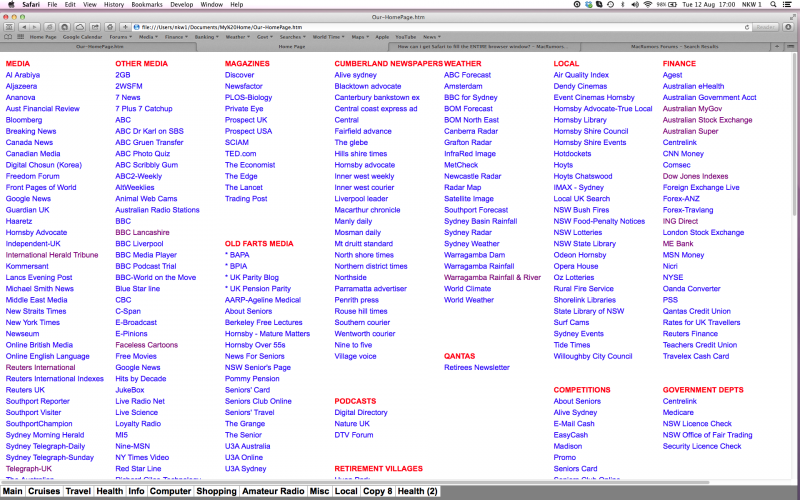800x500 pixels.
Task: Open the Bookmarks menu
Action: 147,5
